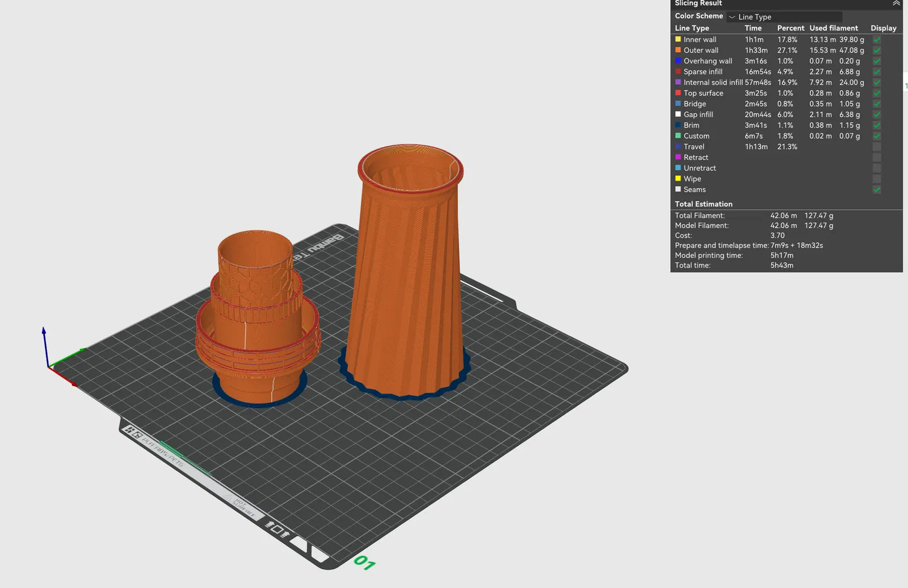Uncheck the Sparse infill display box
The image size is (908, 588).
tap(877, 72)
